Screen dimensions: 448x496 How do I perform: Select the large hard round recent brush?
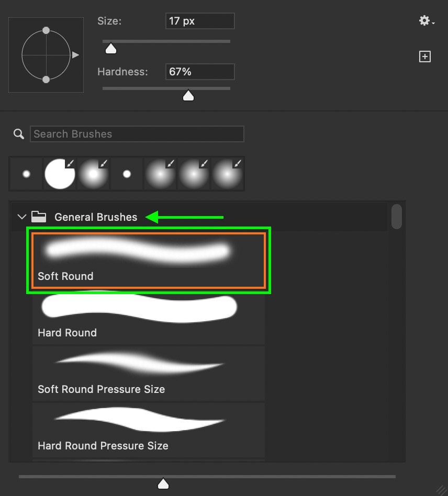(60, 174)
